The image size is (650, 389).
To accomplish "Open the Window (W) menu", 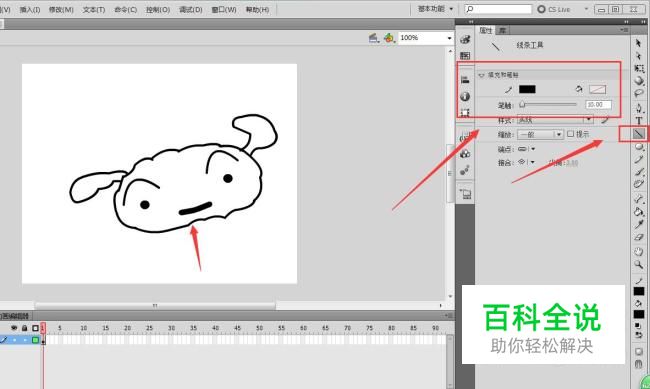I will coord(224,9).
